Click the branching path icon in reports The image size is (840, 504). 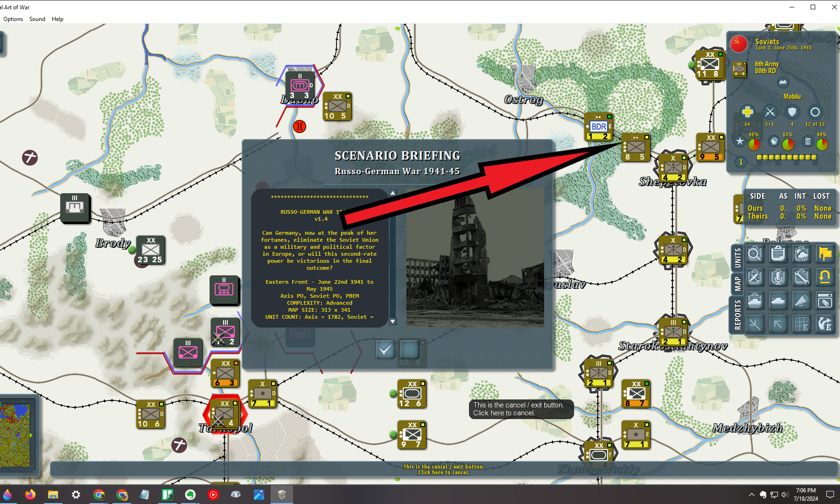pyautogui.click(x=755, y=324)
